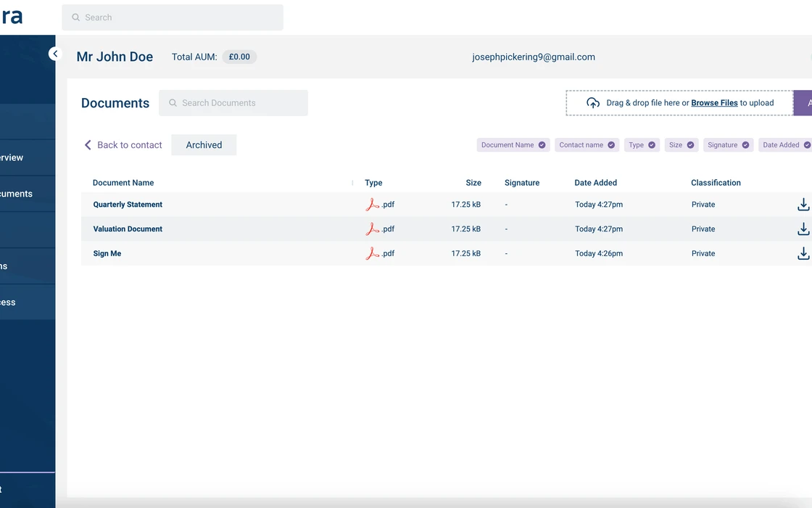Toggle the Document Name column chip
Image resolution: width=812 pixels, height=508 pixels.
(513, 144)
